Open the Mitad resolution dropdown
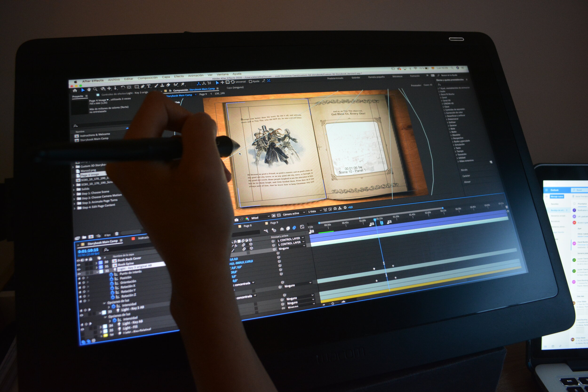The width and height of the screenshot is (588, 392). coord(260,217)
